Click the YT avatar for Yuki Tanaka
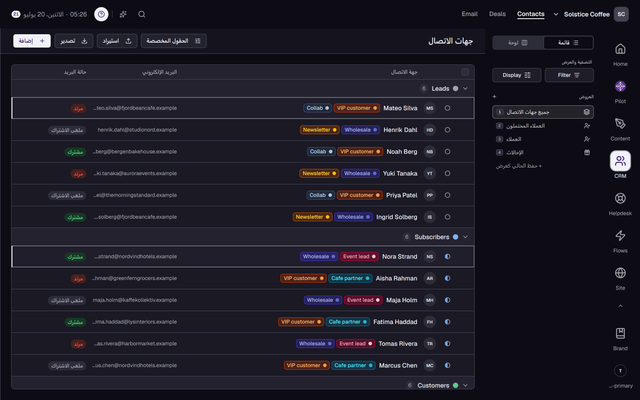The width and height of the screenshot is (640, 400). coord(429,173)
